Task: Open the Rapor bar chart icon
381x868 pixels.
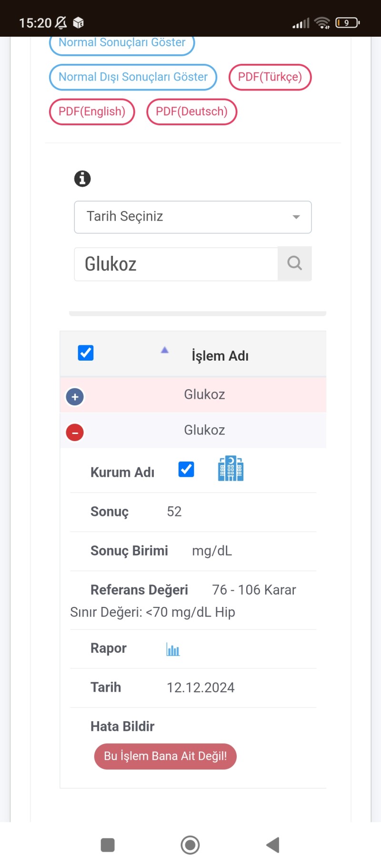Action: [x=173, y=649]
